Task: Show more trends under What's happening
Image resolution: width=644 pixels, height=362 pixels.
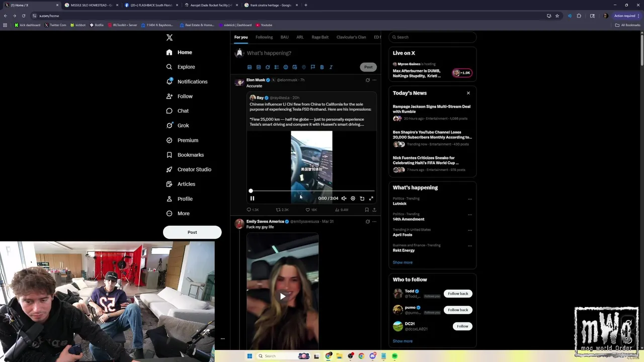Action: click(x=403, y=262)
